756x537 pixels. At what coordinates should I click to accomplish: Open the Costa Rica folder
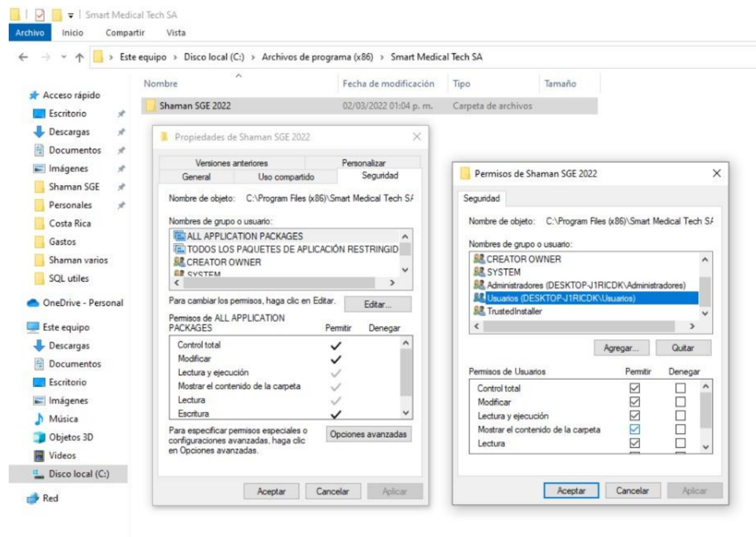[x=69, y=223]
